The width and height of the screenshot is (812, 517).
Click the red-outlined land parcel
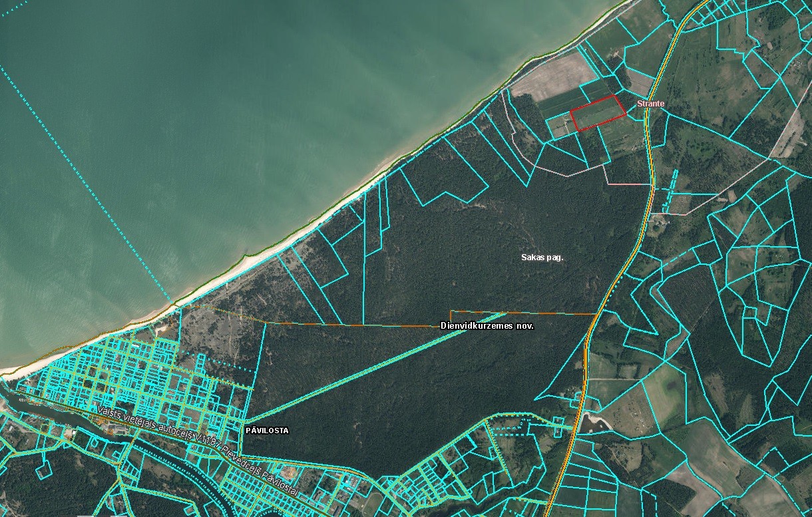pos(598,112)
